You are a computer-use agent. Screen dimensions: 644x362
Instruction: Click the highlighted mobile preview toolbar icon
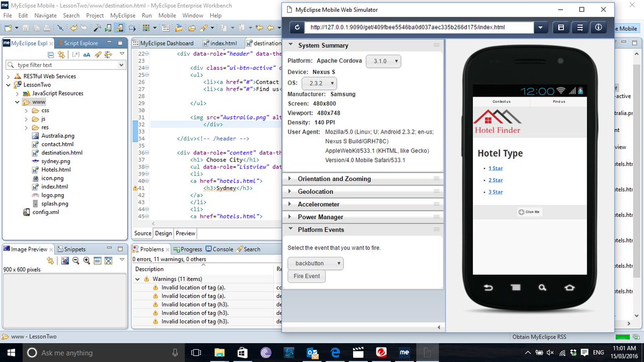120,28
